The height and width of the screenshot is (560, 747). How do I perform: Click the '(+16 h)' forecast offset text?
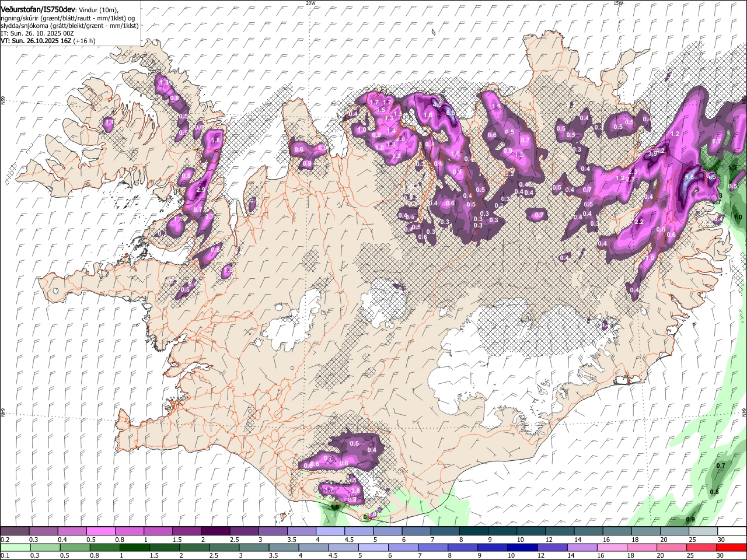click(85, 41)
